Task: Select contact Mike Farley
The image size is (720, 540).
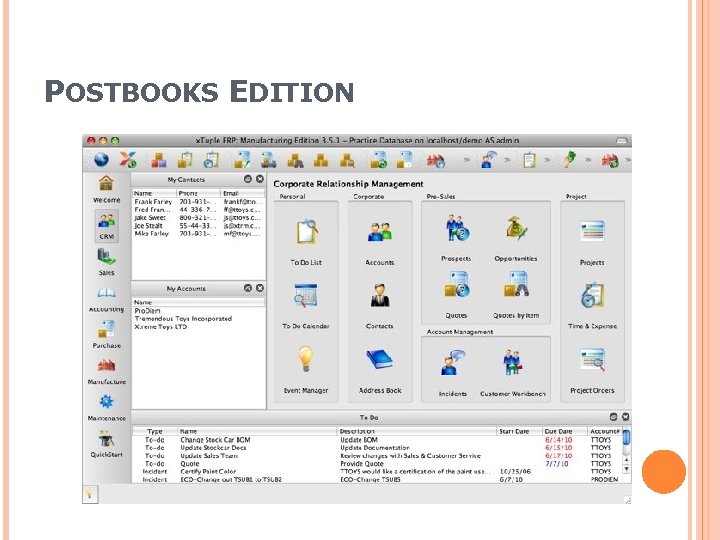Action: pyautogui.click(x=198, y=234)
